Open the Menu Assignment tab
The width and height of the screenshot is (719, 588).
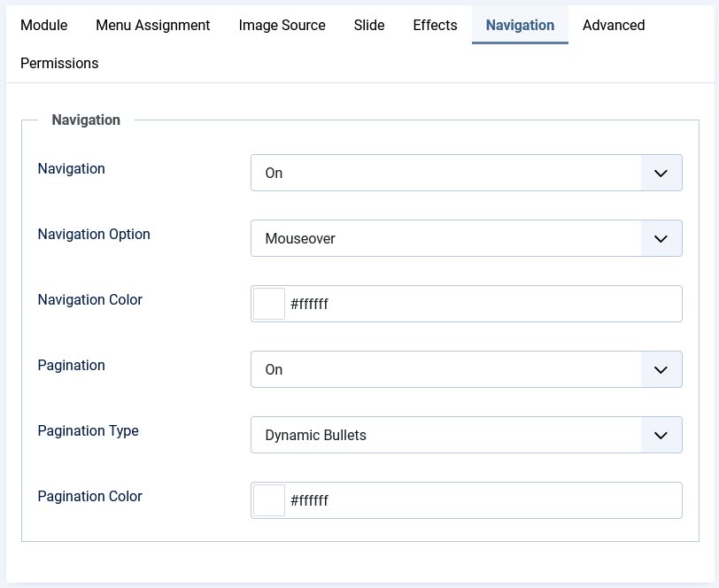click(x=152, y=25)
